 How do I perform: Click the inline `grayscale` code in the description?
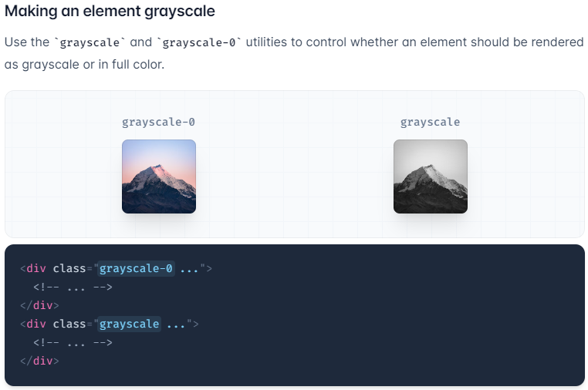pos(90,42)
